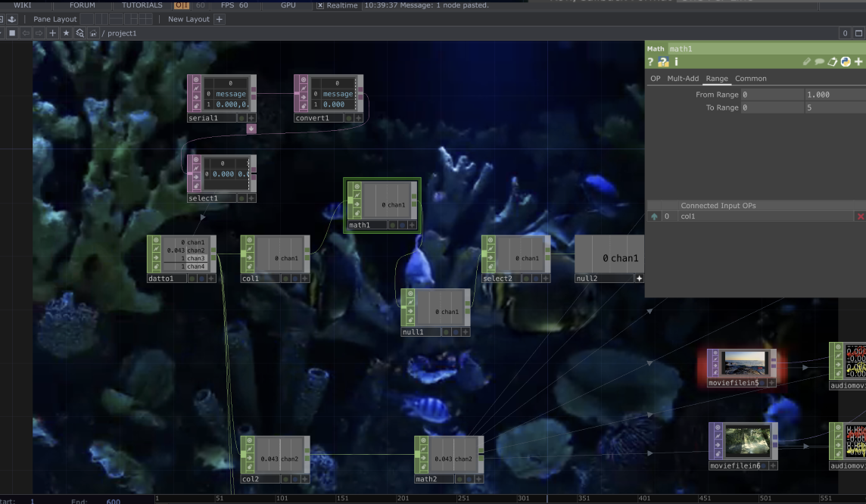Toggle the Realtime checkbox

pos(320,5)
